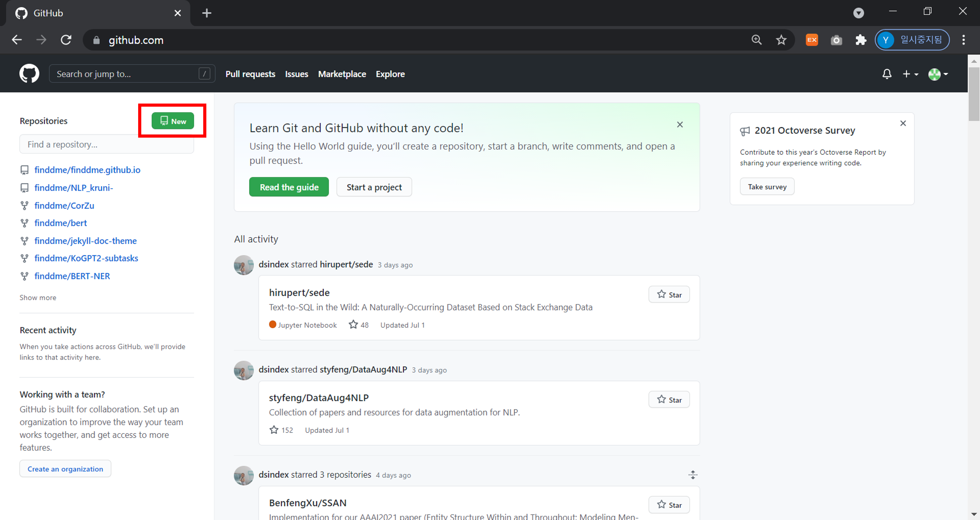Screen dimensions: 980x520
Task: Open Chrome's three-dot menu
Action: pyautogui.click(x=963, y=40)
